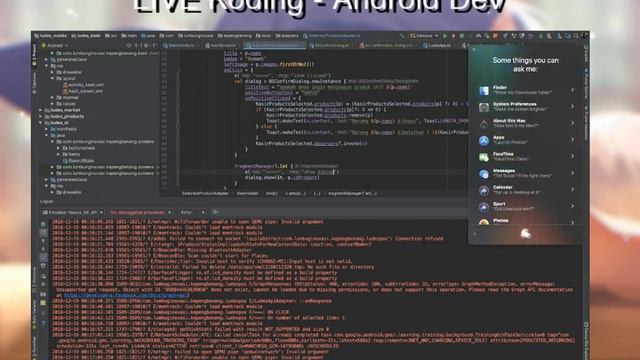Close the Siri panel with the x
640x360 pixels.
(x=474, y=49)
